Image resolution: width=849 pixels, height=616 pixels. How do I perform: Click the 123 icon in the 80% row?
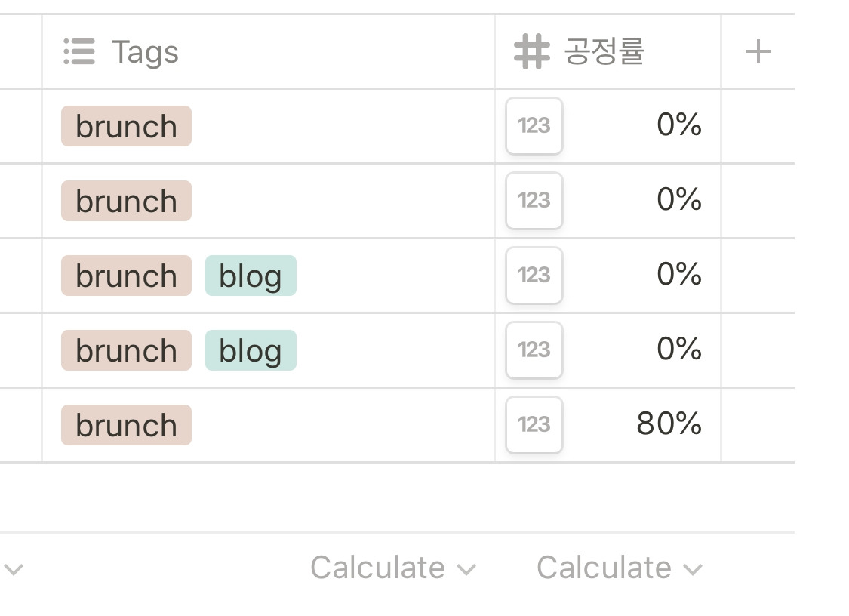[534, 425]
